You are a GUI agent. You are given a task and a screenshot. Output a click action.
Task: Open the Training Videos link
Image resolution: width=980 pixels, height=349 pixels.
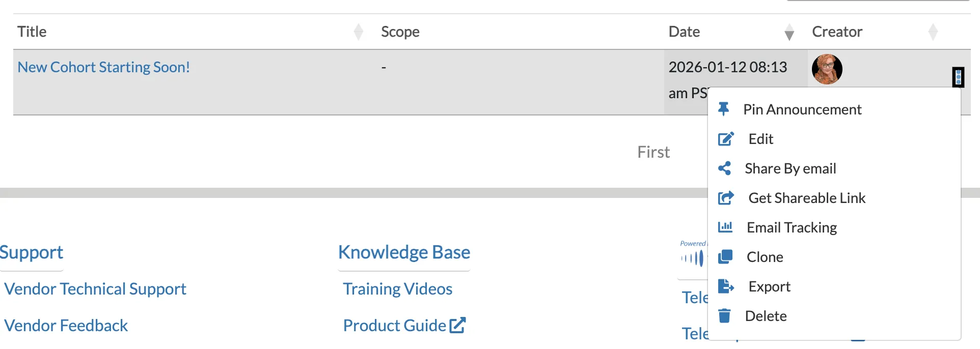click(398, 289)
